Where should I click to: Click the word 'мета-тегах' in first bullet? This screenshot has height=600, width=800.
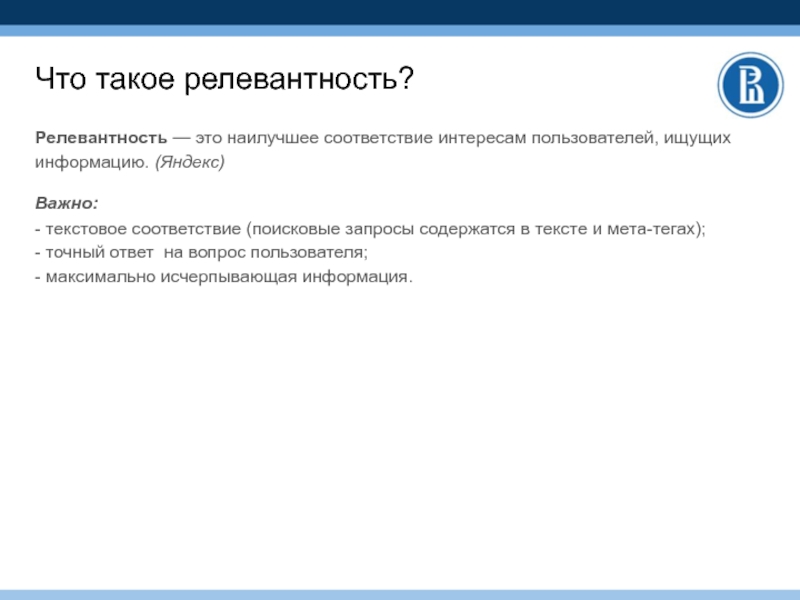click(651, 229)
